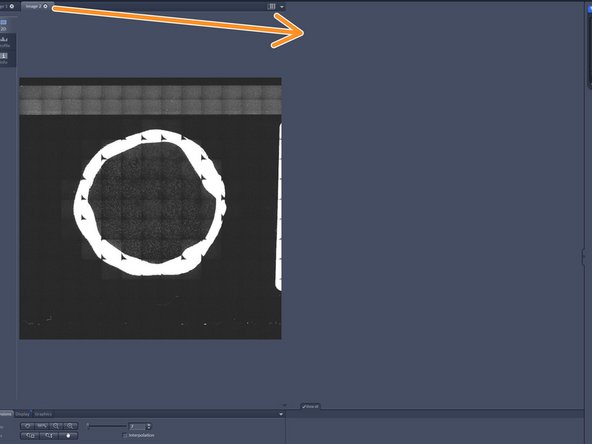Open the Graphics tab in bottom panel
592x444 pixels.
pos(43,414)
